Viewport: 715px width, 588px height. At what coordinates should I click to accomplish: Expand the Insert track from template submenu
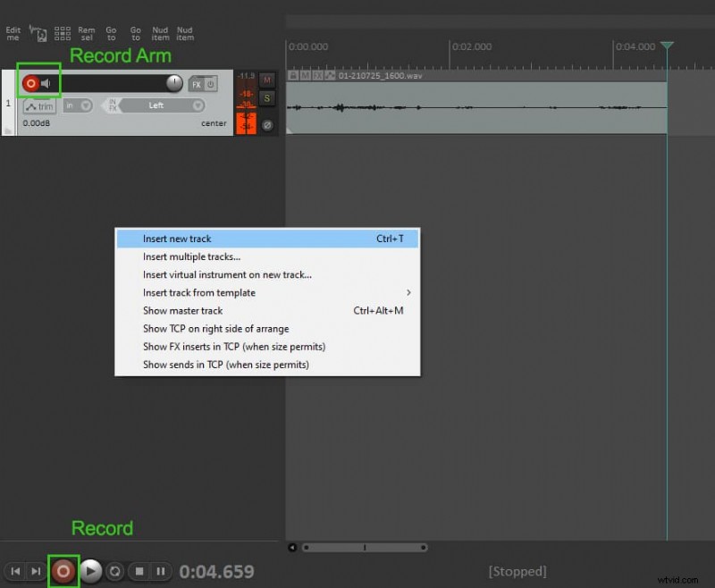coord(199,292)
